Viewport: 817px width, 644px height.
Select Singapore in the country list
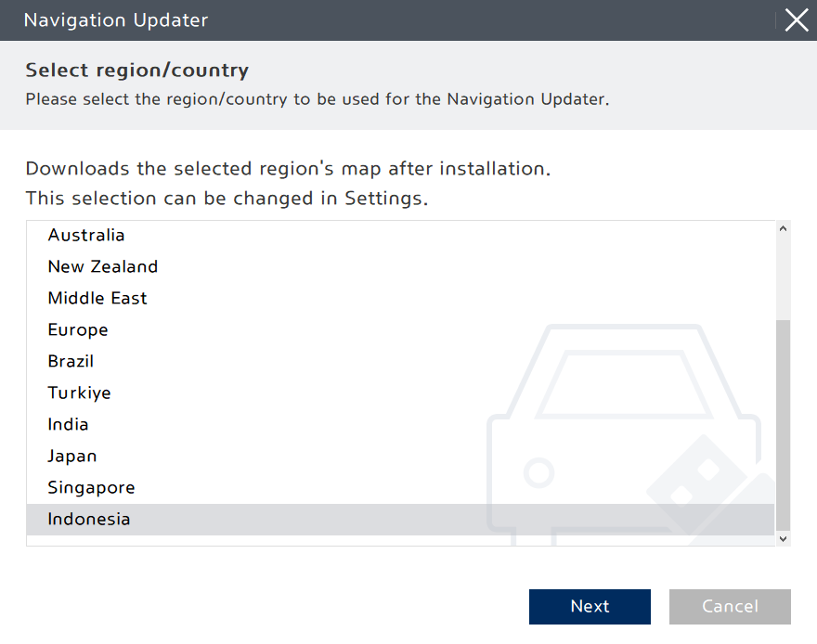coord(92,488)
